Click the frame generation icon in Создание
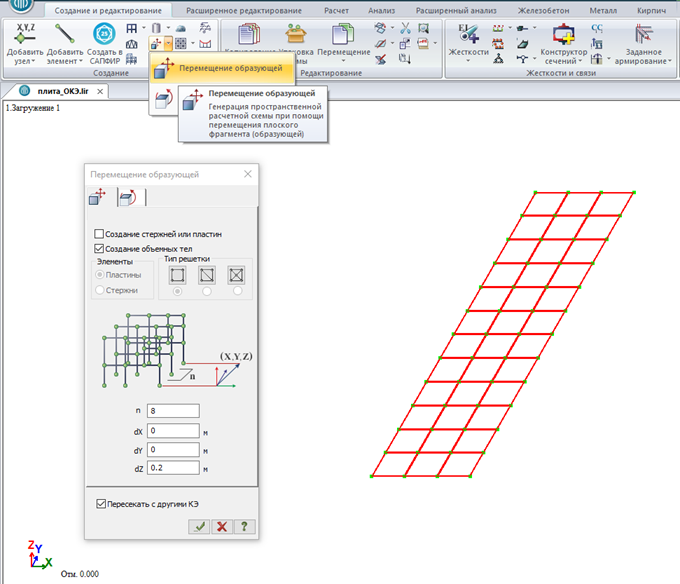This screenshot has width=680, height=584. click(x=131, y=29)
